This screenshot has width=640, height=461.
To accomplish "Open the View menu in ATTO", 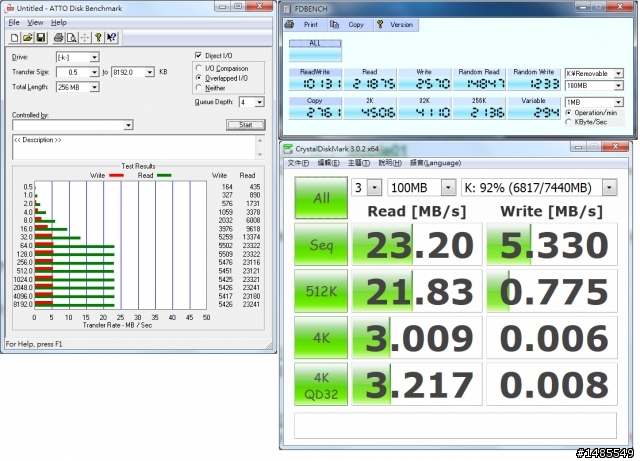I will [35, 22].
